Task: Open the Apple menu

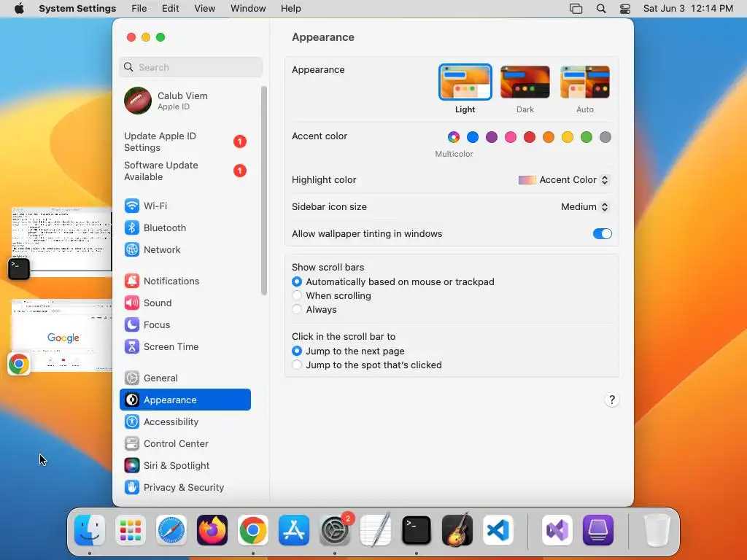Action: [x=19, y=9]
